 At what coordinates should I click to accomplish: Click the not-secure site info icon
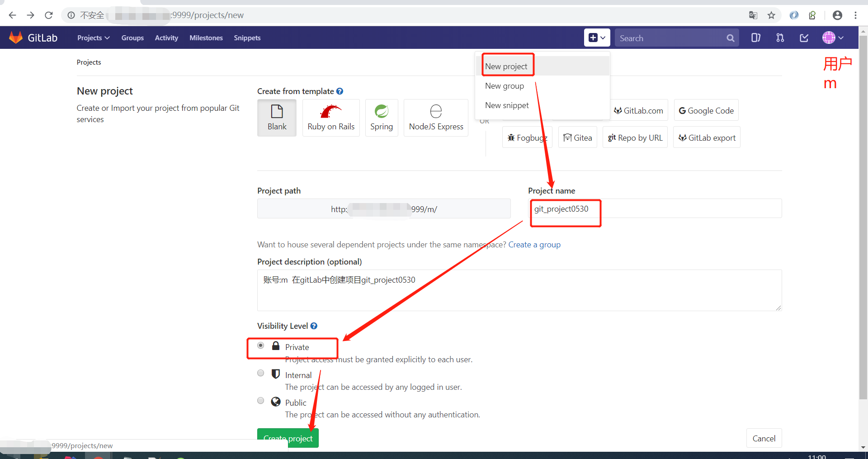click(71, 15)
